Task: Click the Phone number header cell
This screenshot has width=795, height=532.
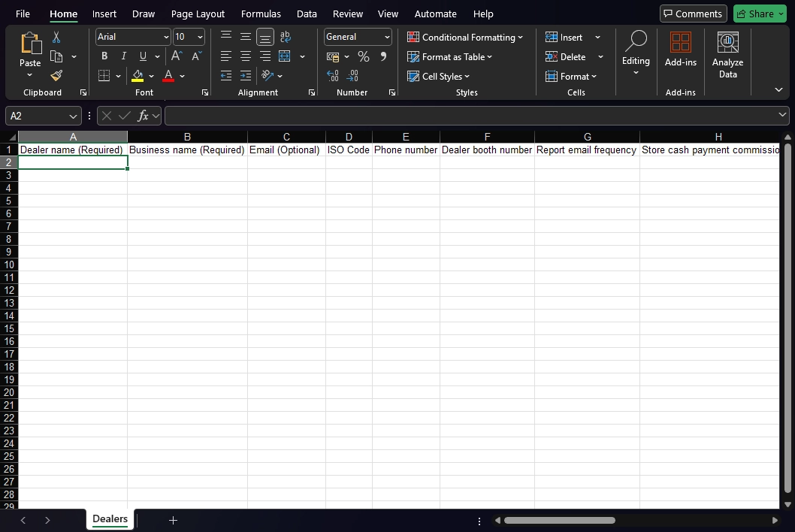Action: pos(406,150)
